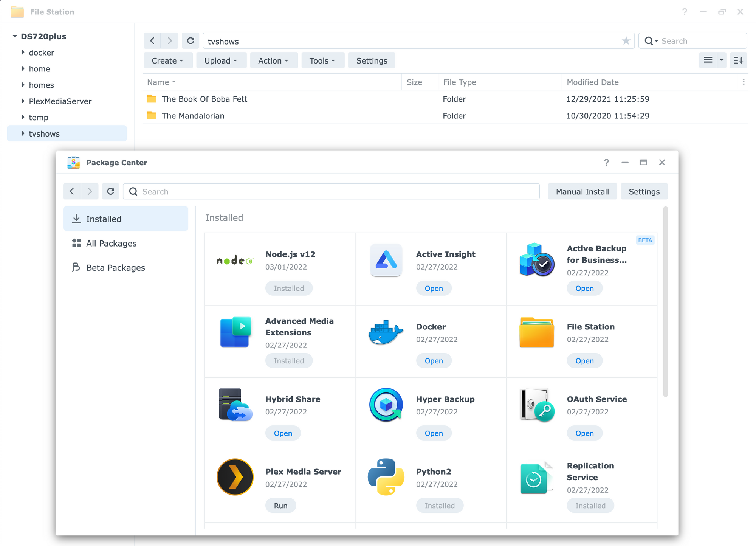Click the Active Insight package icon

click(386, 260)
